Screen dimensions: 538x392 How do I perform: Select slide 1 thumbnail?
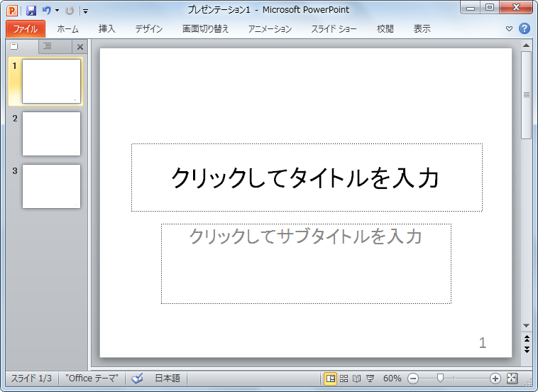coord(52,82)
